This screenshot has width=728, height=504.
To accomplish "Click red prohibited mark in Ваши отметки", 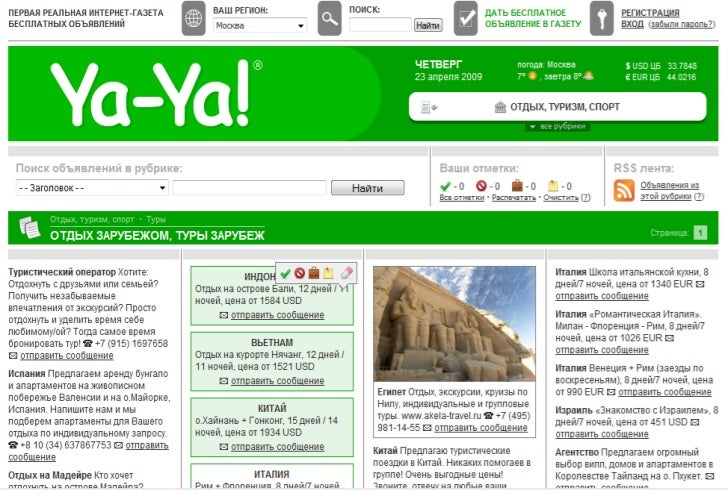I will pyautogui.click(x=481, y=186).
